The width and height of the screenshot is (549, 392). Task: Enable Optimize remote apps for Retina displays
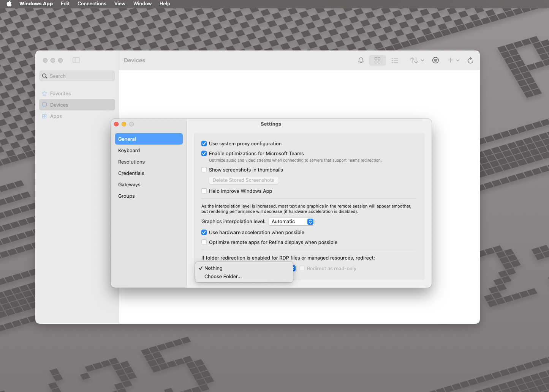point(204,242)
